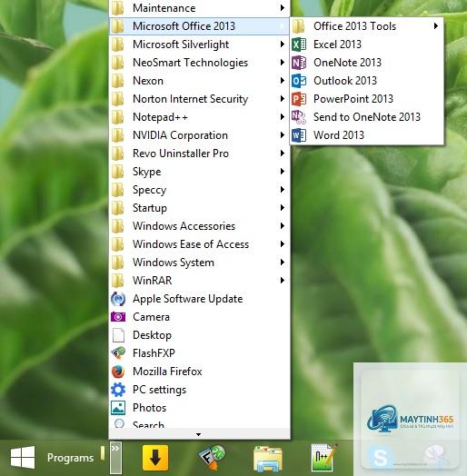
Task: Expand the NVIDIA Corporation submenu arrow
Action: (x=283, y=135)
